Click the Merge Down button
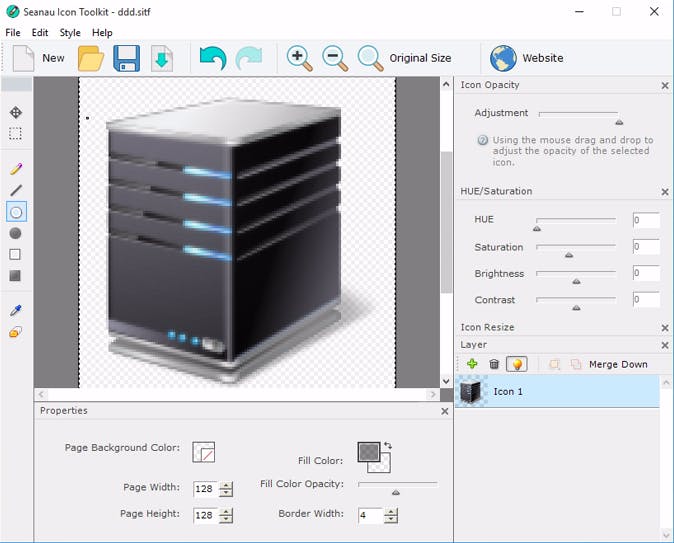The image size is (674, 543). [x=618, y=364]
